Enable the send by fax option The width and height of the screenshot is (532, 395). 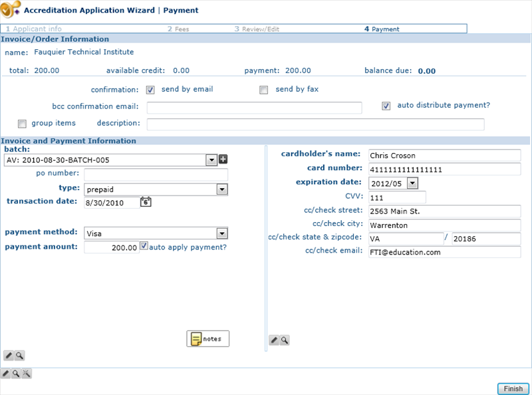pos(262,90)
